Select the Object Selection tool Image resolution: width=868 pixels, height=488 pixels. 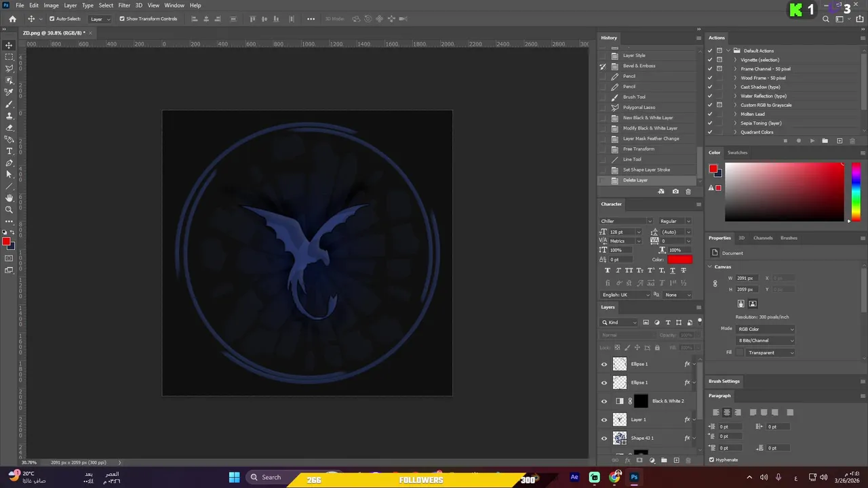(9, 80)
